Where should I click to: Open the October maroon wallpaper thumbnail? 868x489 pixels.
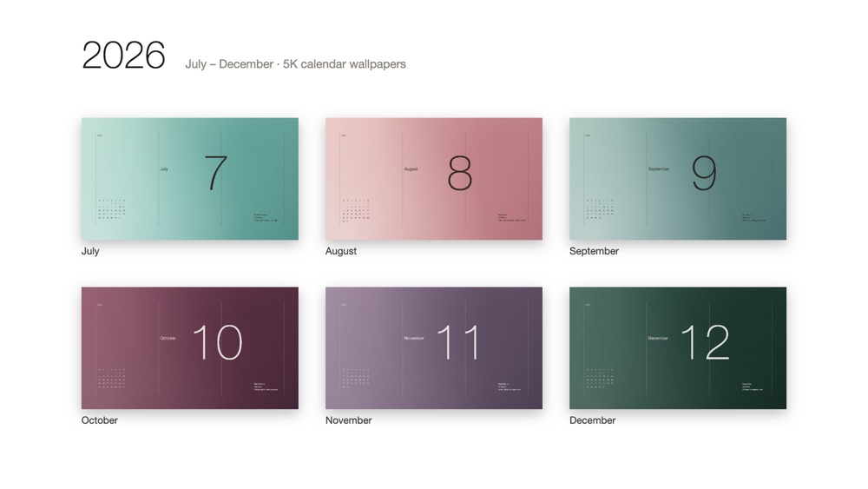[x=190, y=347]
